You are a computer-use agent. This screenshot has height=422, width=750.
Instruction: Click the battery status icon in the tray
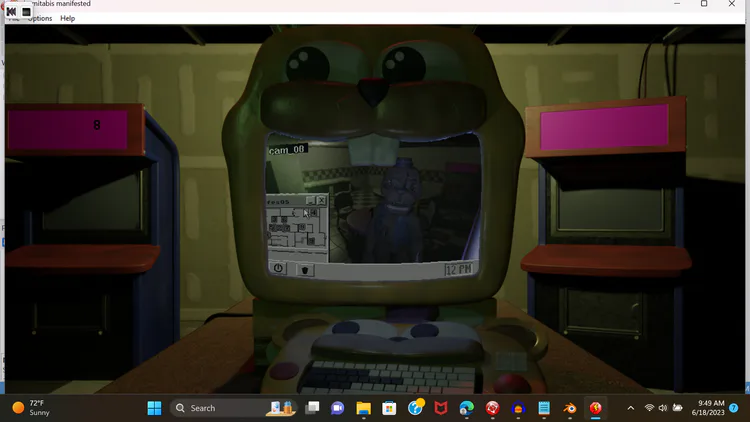point(677,408)
